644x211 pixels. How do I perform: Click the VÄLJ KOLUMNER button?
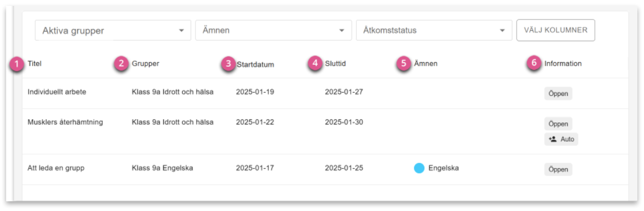(556, 30)
